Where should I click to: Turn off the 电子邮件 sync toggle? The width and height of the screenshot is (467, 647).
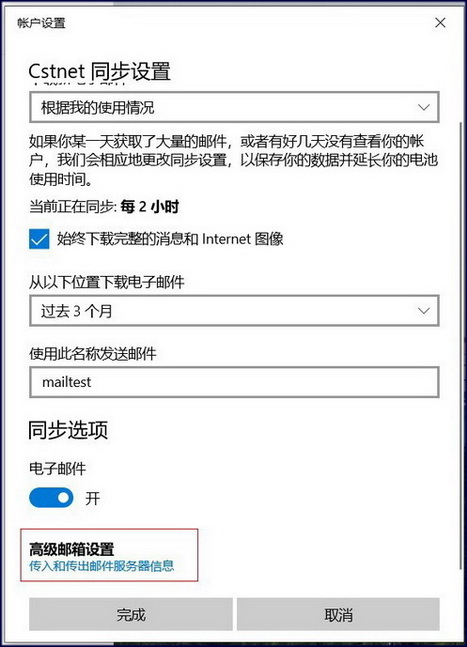click(51, 498)
